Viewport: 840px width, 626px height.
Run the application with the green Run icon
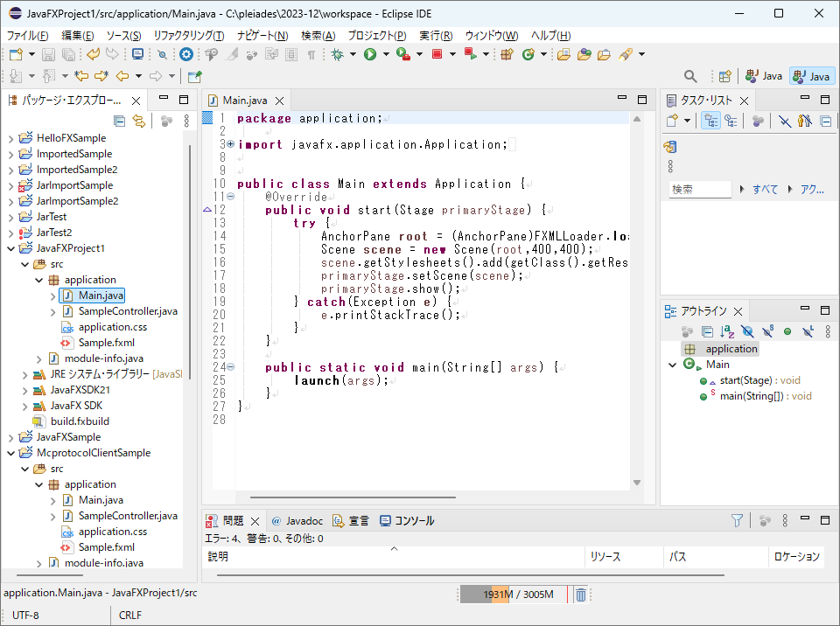pos(370,54)
